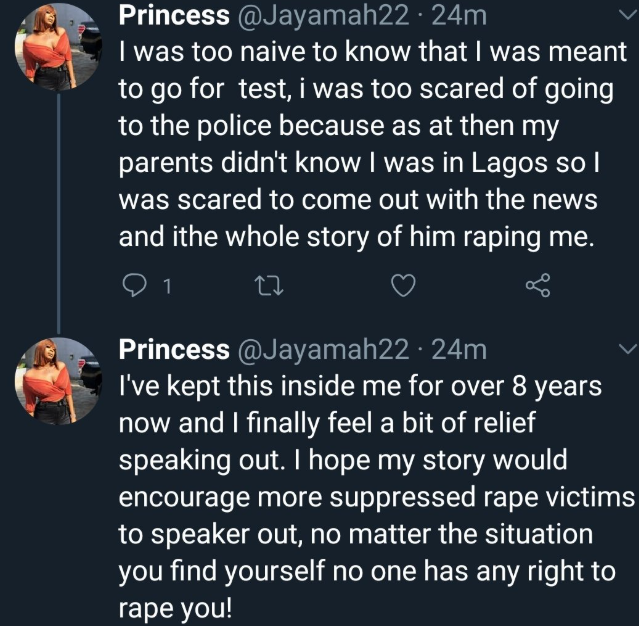Click the reply count number 1
Image resolution: width=639 pixels, height=626 pixels.
click(x=166, y=288)
